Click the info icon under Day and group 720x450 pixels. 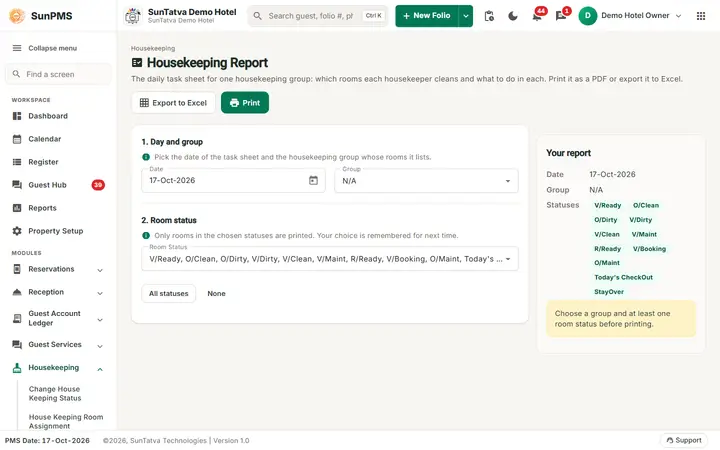pos(146,157)
